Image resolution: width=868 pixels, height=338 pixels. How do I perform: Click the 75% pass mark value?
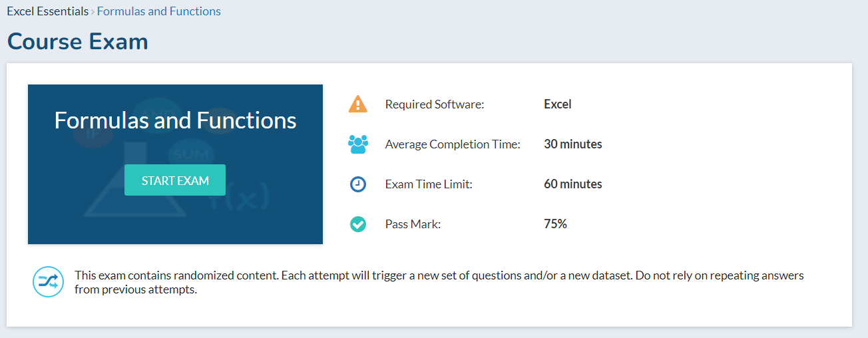[x=555, y=224]
